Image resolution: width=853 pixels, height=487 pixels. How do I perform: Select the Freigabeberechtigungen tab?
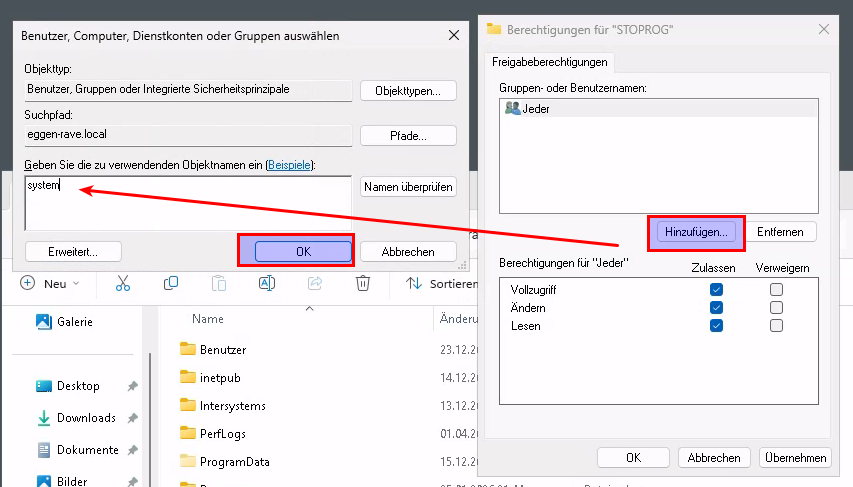pyautogui.click(x=549, y=62)
